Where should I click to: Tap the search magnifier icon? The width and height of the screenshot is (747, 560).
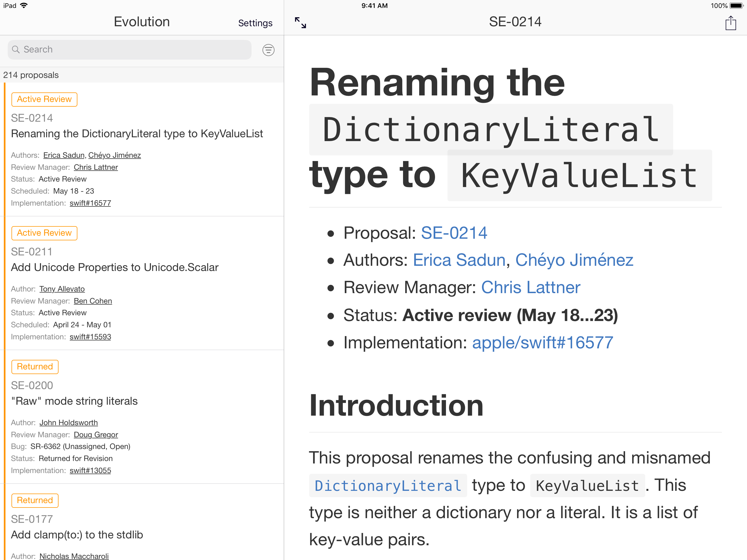coord(16,50)
